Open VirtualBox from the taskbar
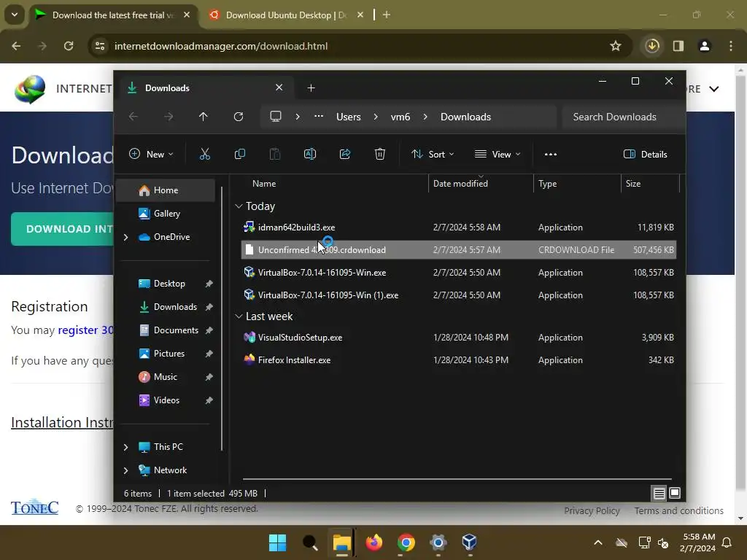 [x=469, y=542]
